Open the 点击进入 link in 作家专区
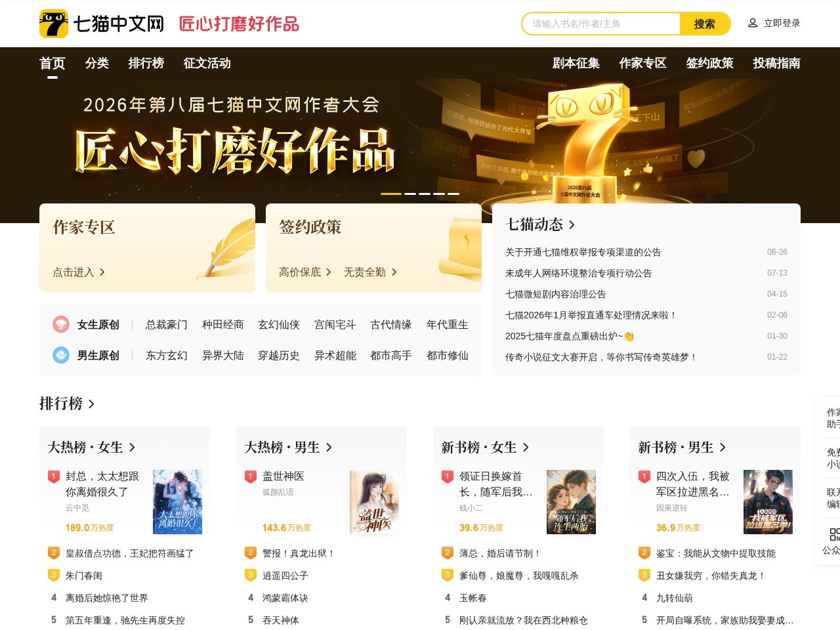840x630 pixels. tap(79, 272)
